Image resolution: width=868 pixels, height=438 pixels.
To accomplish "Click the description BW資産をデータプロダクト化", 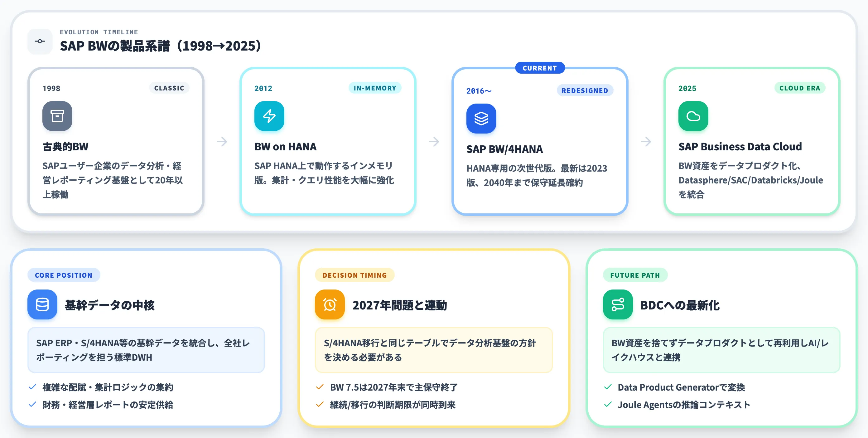I will point(751,180).
